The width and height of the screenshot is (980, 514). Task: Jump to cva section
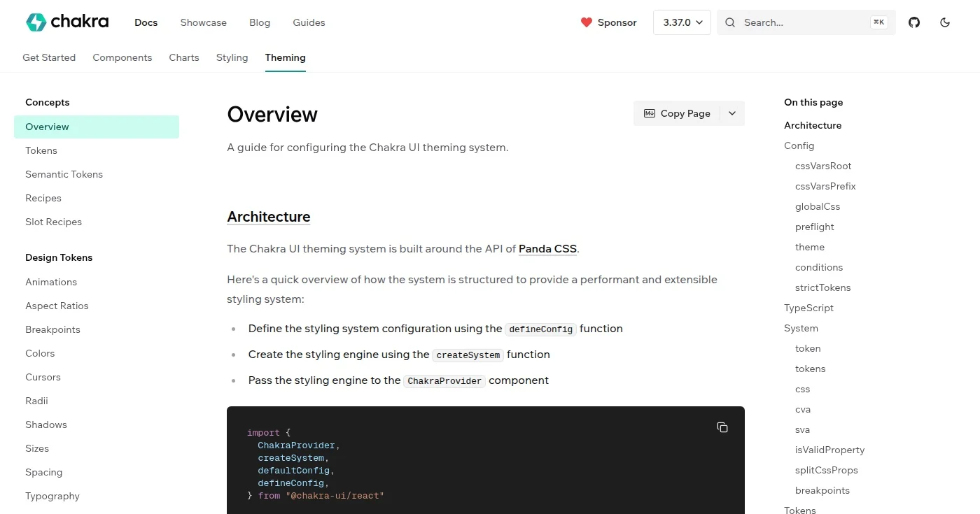coord(803,409)
